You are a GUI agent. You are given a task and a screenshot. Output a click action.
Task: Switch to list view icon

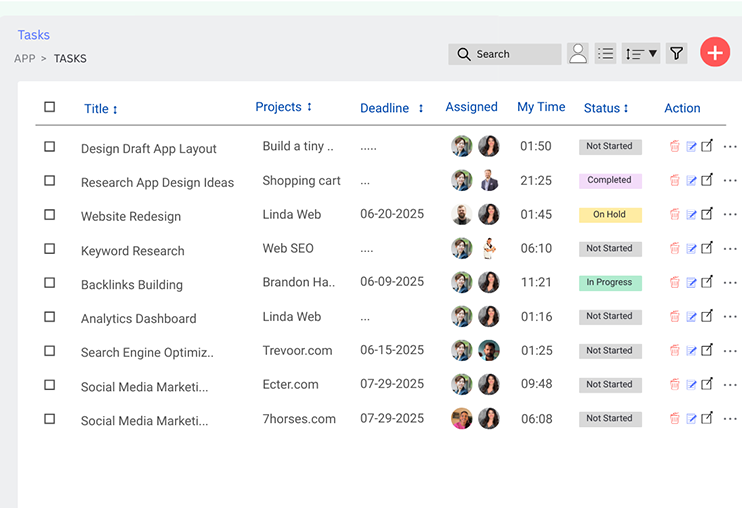coord(605,54)
